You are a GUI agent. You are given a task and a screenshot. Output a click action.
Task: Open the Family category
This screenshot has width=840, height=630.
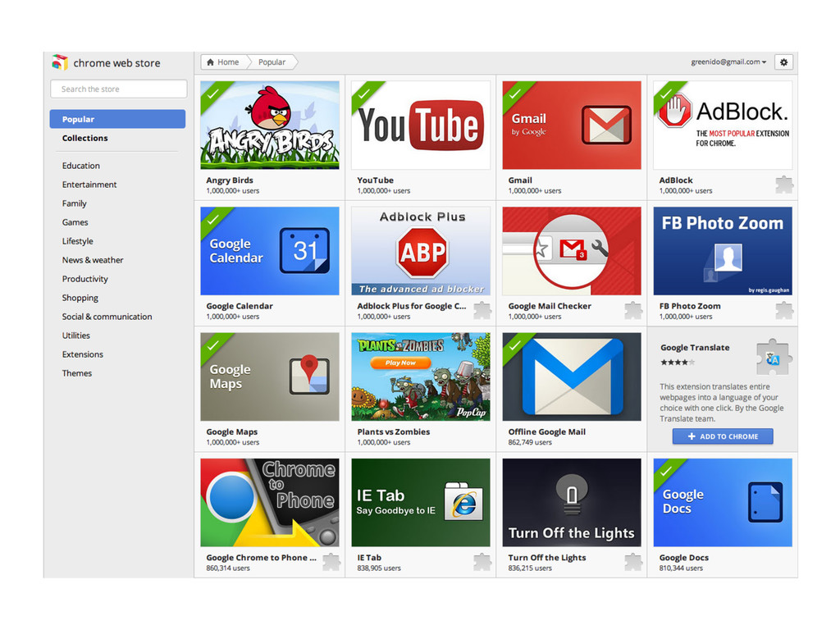pyautogui.click(x=74, y=203)
